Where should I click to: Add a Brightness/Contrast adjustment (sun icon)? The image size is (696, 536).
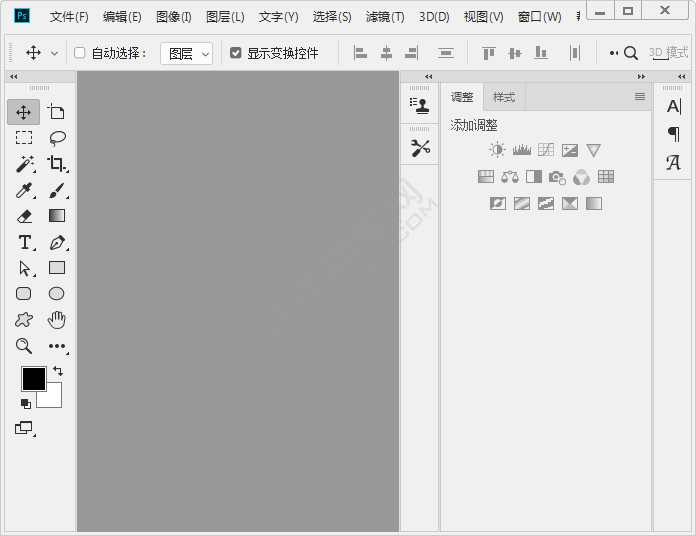click(497, 150)
